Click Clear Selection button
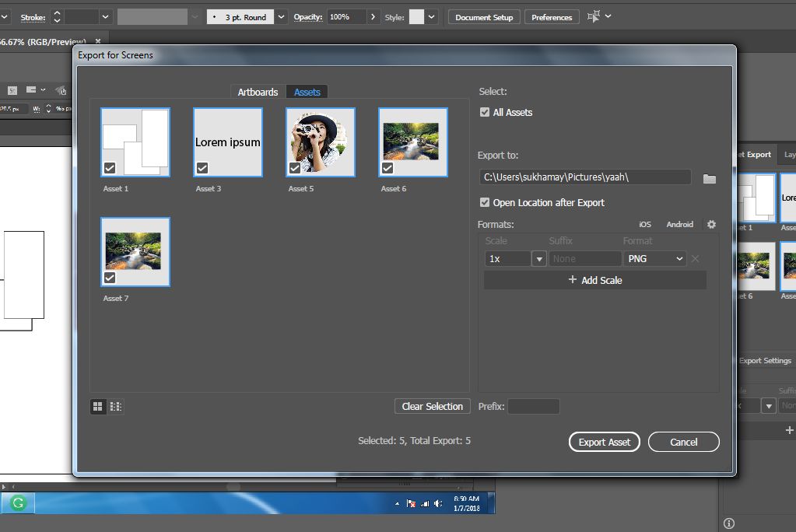The width and height of the screenshot is (796, 532). (x=432, y=406)
